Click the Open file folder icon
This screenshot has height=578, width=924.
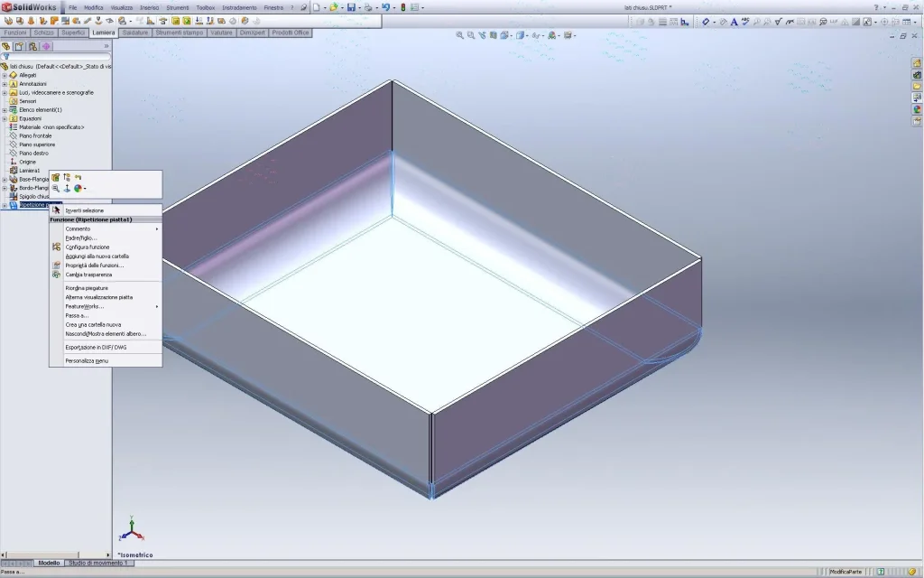coord(334,7)
